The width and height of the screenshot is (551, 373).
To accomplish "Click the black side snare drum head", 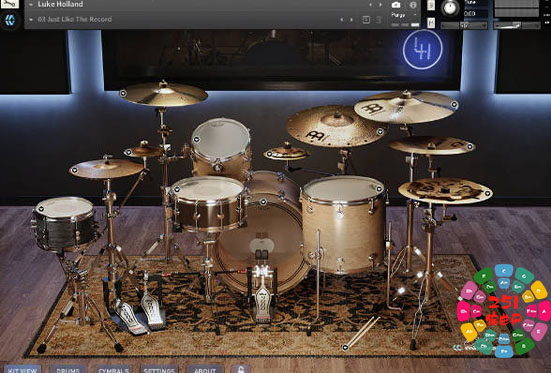I will tap(64, 207).
